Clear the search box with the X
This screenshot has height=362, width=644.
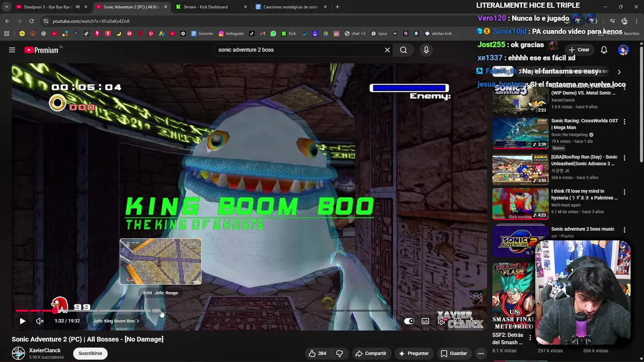pyautogui.click(x=387, y=50)
